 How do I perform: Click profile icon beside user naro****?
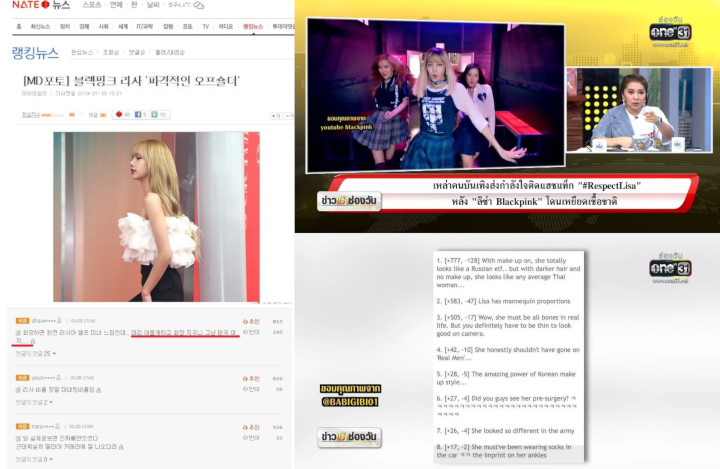click(58, 427)
